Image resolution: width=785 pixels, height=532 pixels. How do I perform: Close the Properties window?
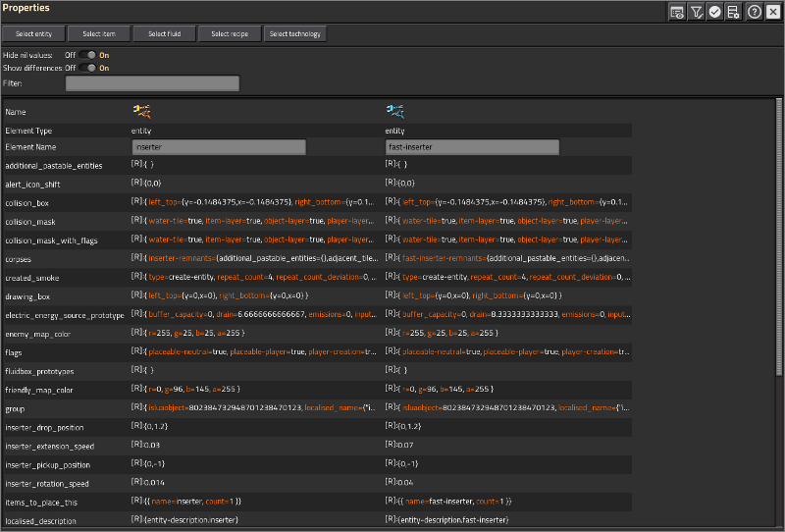[773, 12]
